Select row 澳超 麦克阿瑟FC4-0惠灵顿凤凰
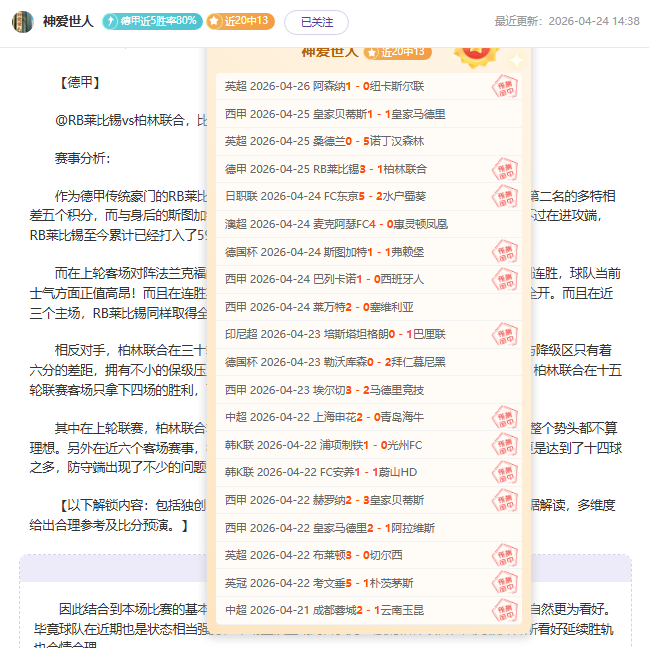The width and height of the screenshot is (649, 648). pyautogui.click(x=369, y=224)
